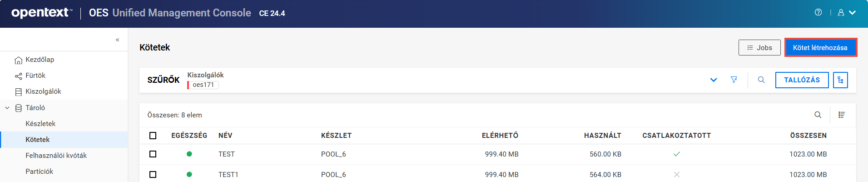Check the TEST1 volume row checkbox
The width and height of the screenshot is (868, 182).
pyautogui.click(x=153, y=175)
